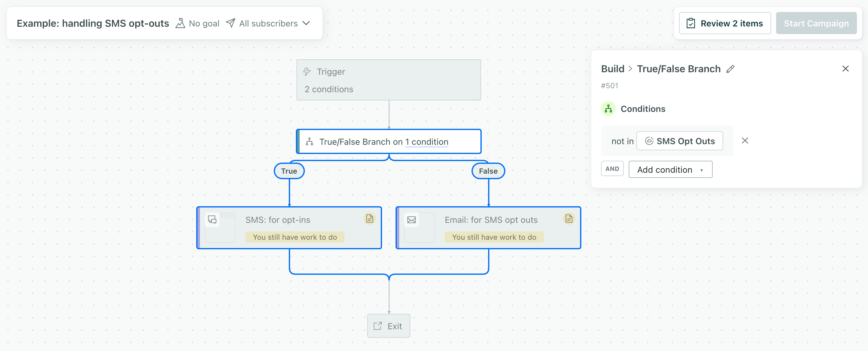Open the yellow note icon on SMS: for opt-ins
Screen dimensions: 868x351
(369, 219)
